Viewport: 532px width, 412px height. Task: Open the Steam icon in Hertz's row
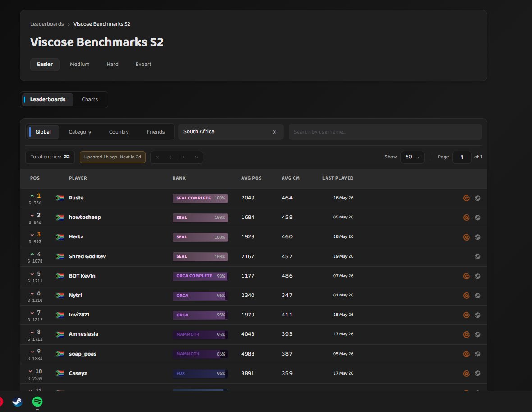coord(477,237)
